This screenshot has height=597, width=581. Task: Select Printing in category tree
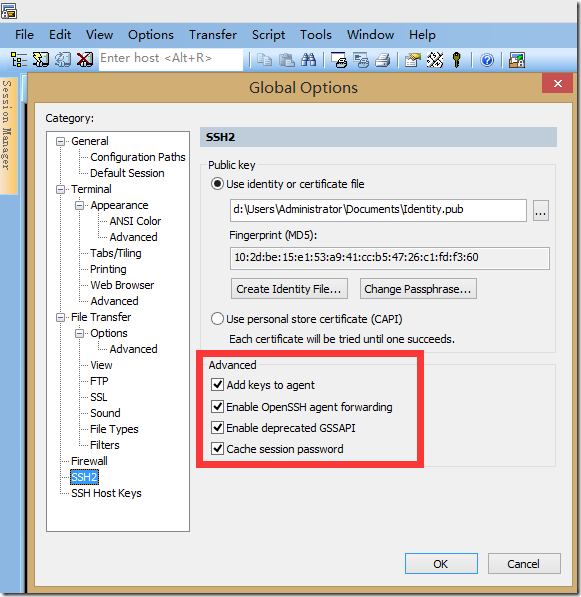coord(108,269)
